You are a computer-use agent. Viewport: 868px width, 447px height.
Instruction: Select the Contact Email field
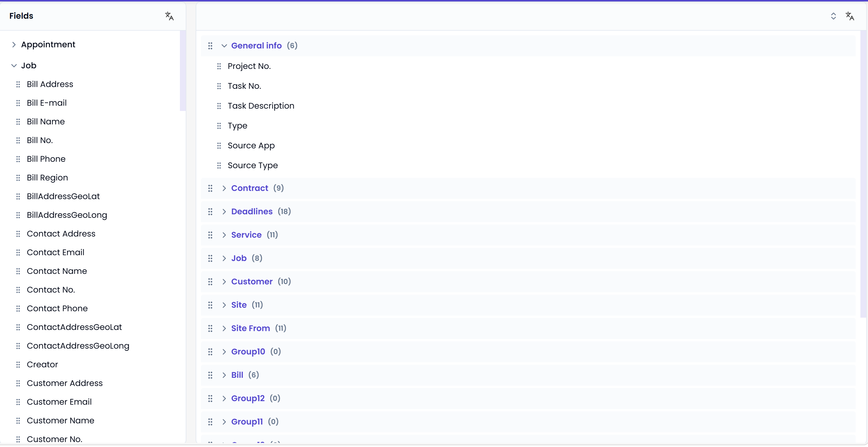[x=55, y=253]
